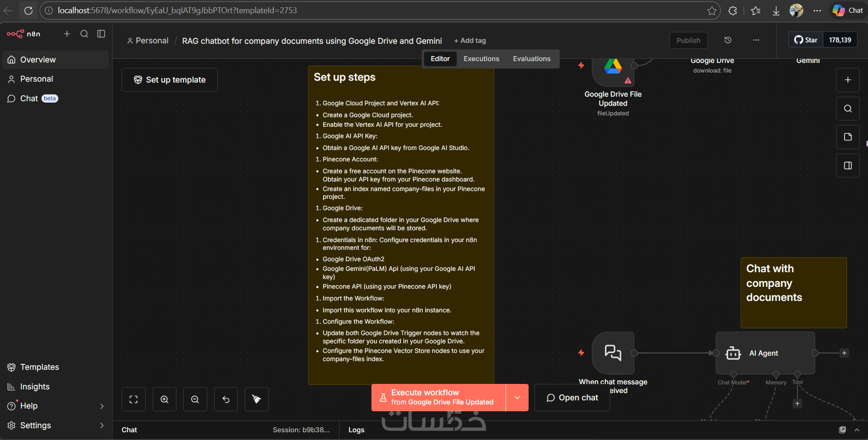Click the Set up template button
The height and width of the screenshot is (440, 868).
tap(169, 80)
